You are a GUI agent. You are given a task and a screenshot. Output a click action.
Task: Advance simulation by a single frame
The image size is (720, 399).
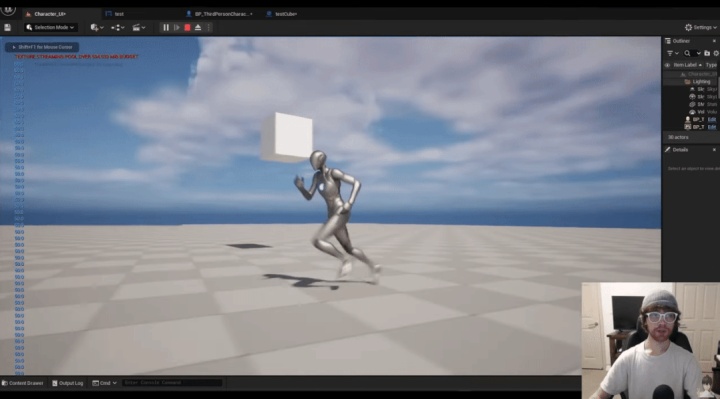[177, 28]
